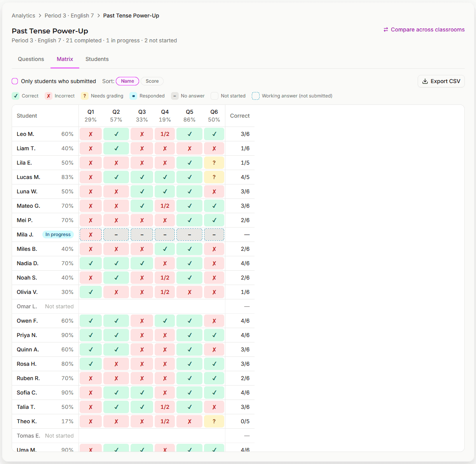Switch to the Questions tab

coord(31,59)
